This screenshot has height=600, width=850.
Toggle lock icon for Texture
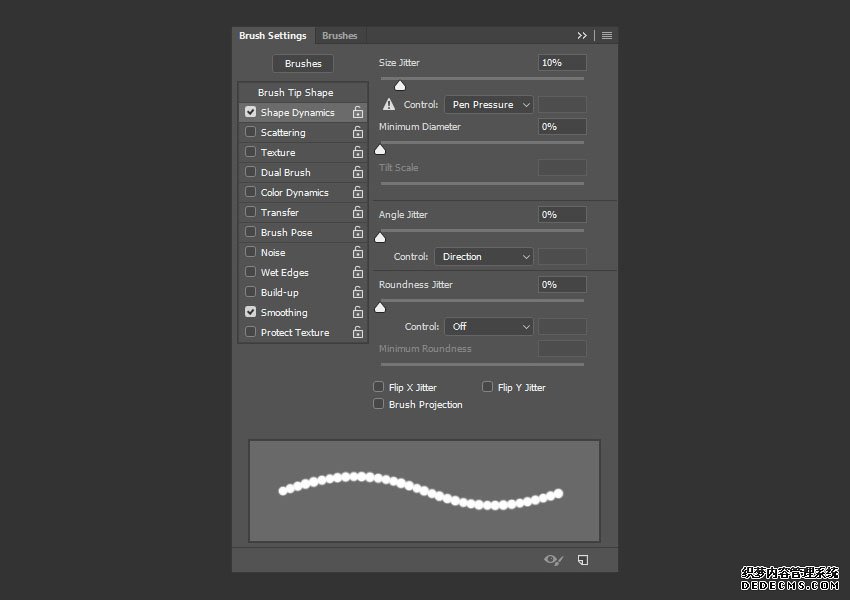pyautogui.click(x=358, y=152)
